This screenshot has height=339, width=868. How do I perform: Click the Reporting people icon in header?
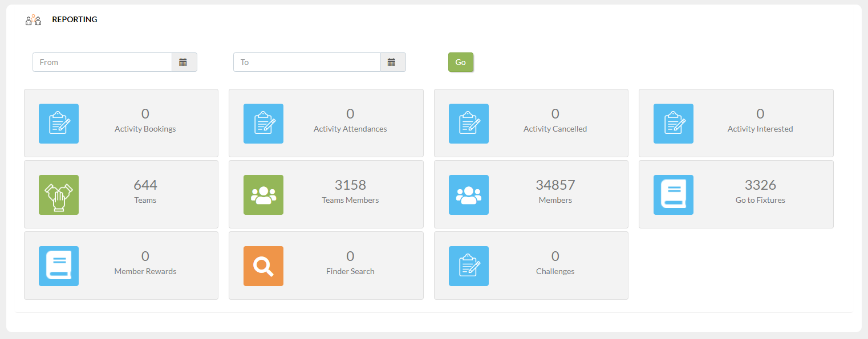[x=33, y=20]
